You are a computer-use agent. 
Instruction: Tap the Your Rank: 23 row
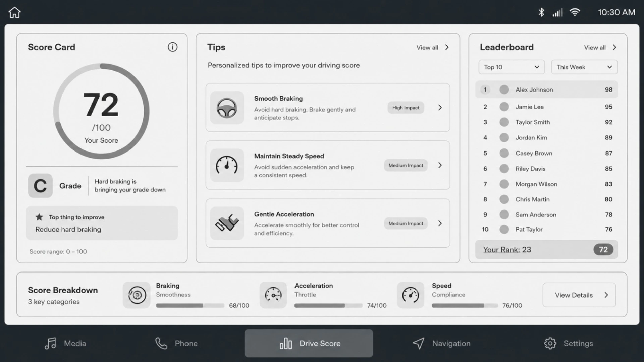pyautogui.click(x=546, y=249)
